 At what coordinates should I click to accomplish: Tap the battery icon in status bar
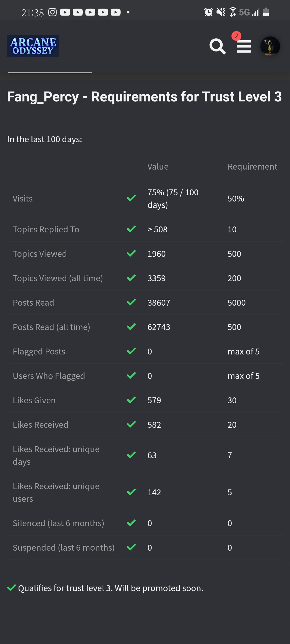(x=266, y=12)
